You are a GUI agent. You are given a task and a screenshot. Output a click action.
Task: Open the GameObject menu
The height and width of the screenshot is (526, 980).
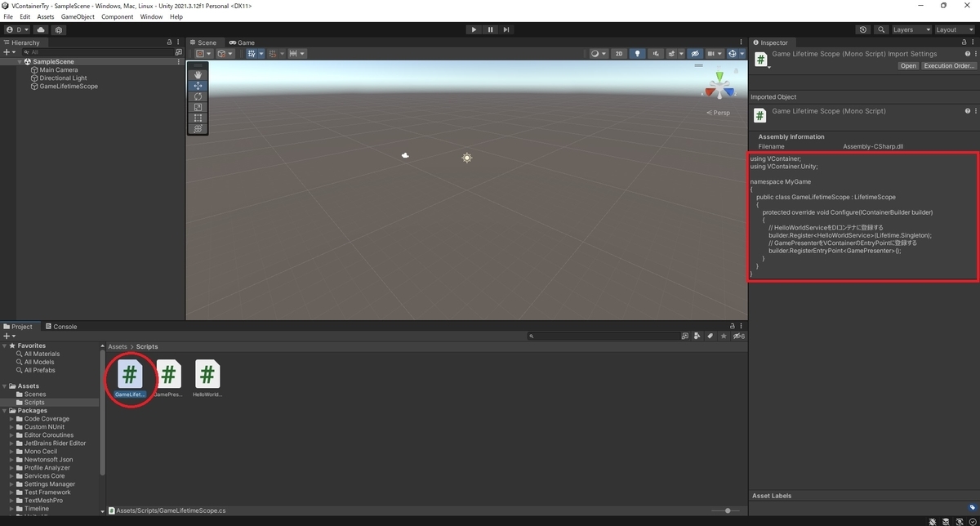coord(78,16)
